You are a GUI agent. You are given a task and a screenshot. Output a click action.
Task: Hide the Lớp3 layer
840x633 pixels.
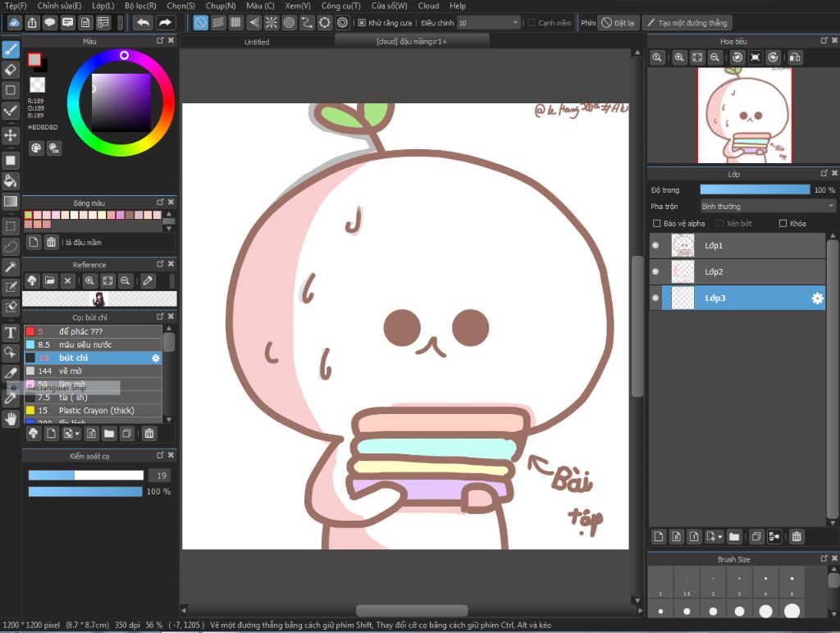(x=655, y=298)
